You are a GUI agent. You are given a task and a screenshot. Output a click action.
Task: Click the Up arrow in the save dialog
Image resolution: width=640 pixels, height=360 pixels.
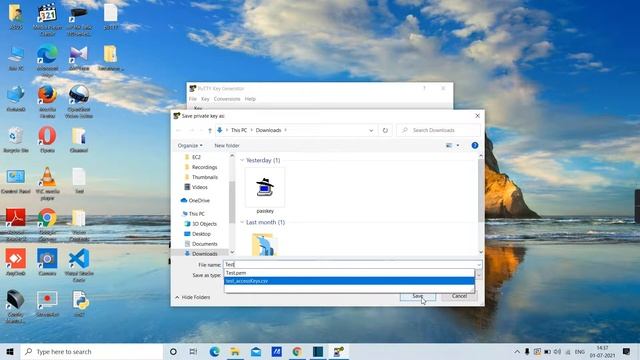(210, 130)
